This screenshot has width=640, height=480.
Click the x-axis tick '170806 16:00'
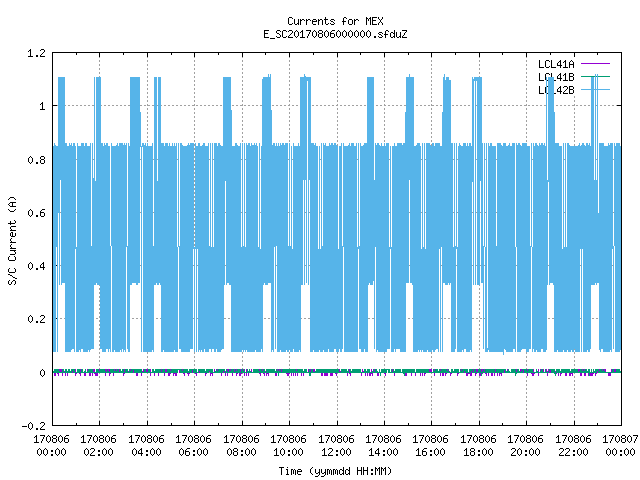pos(430,446)
